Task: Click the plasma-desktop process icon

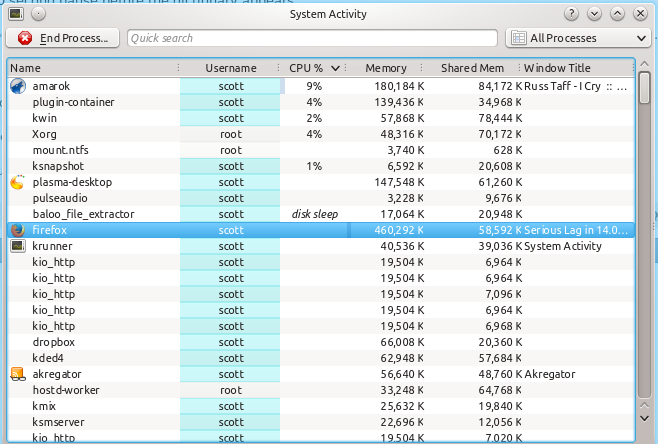Action: point(17,182)
